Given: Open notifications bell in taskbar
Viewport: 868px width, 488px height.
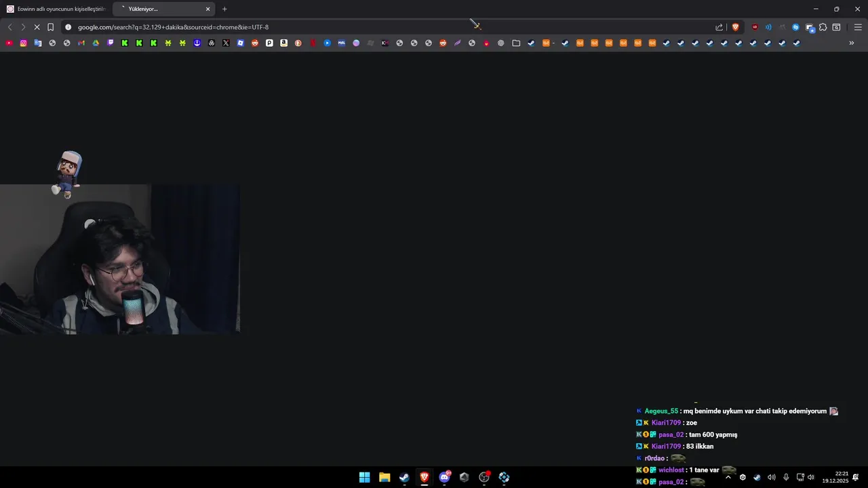Looking at the screenshot, I should pyautogui.click(x=856, y=477).
